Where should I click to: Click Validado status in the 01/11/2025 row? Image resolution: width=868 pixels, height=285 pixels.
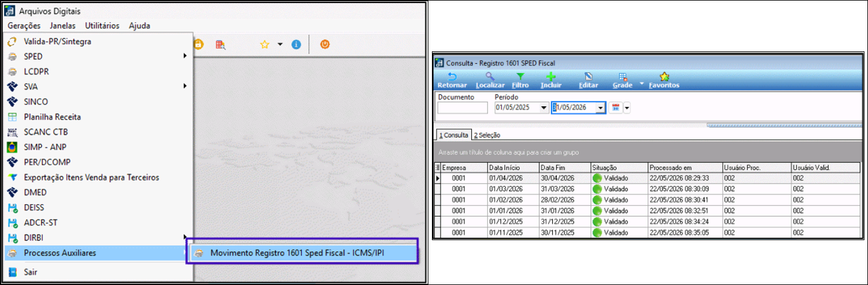pyautogui.click(x=619, y=232)
